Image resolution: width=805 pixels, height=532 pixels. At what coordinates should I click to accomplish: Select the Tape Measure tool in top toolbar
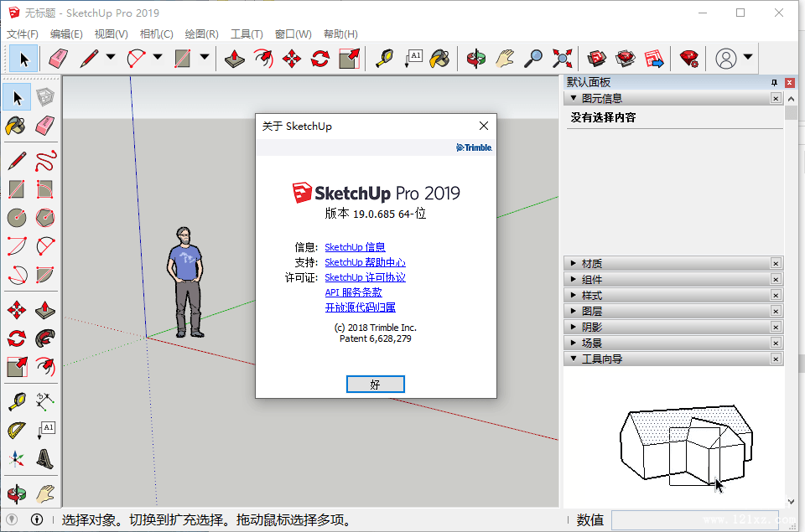point(384,59)
